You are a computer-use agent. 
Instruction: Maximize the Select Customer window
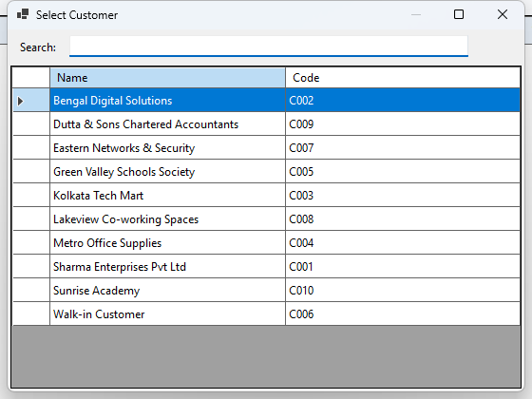coord(459,14)
